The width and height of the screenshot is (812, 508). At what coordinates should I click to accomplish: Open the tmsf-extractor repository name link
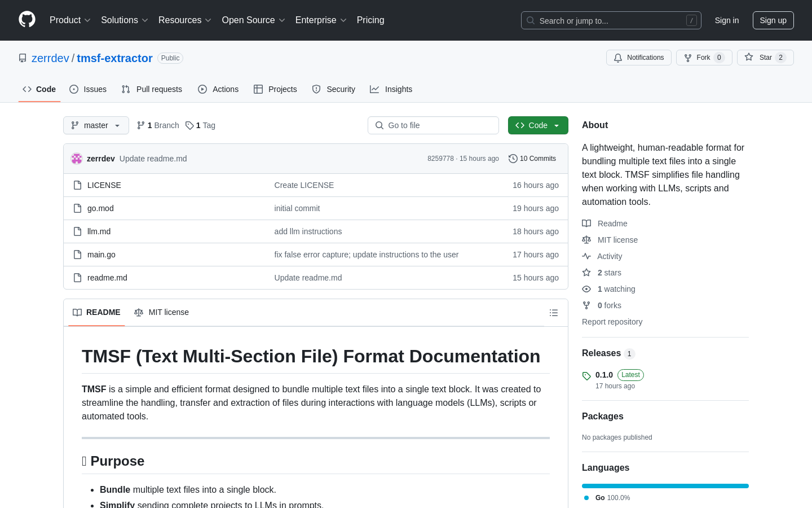114,58
